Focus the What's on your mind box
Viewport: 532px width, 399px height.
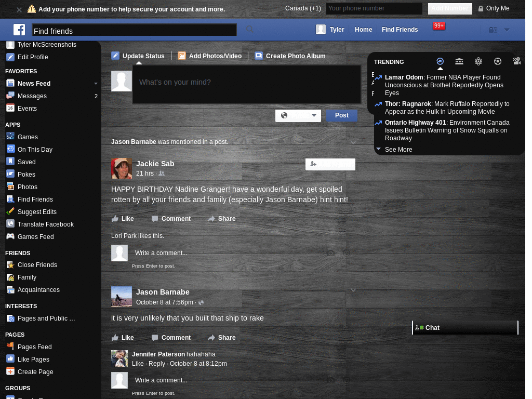click(x=247, y=85)
